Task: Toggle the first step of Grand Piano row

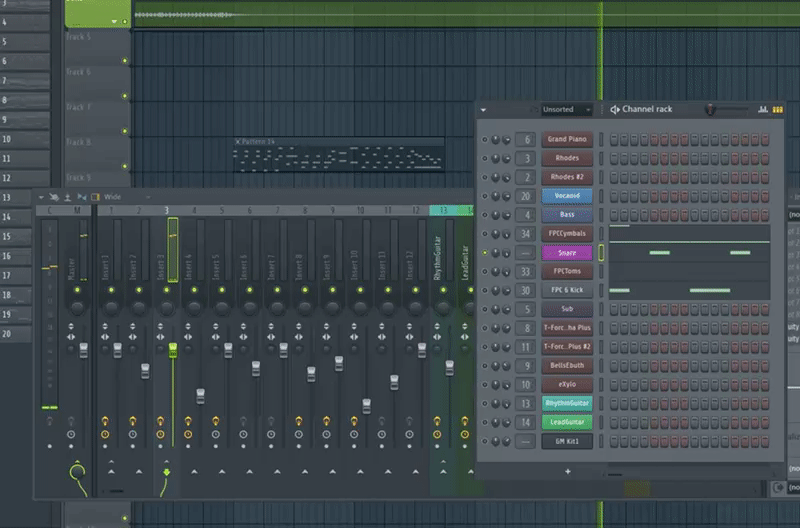Action: click(x=614, y=139)
